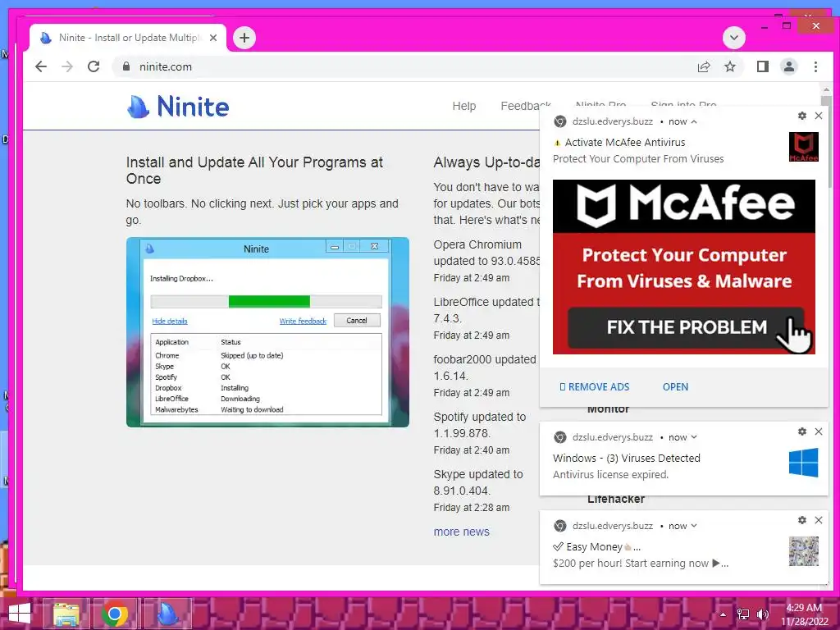Viewport: 840px width, 630px height.
Task: Click the Chrome taskbar icon
Action: (x=115, y=614)
